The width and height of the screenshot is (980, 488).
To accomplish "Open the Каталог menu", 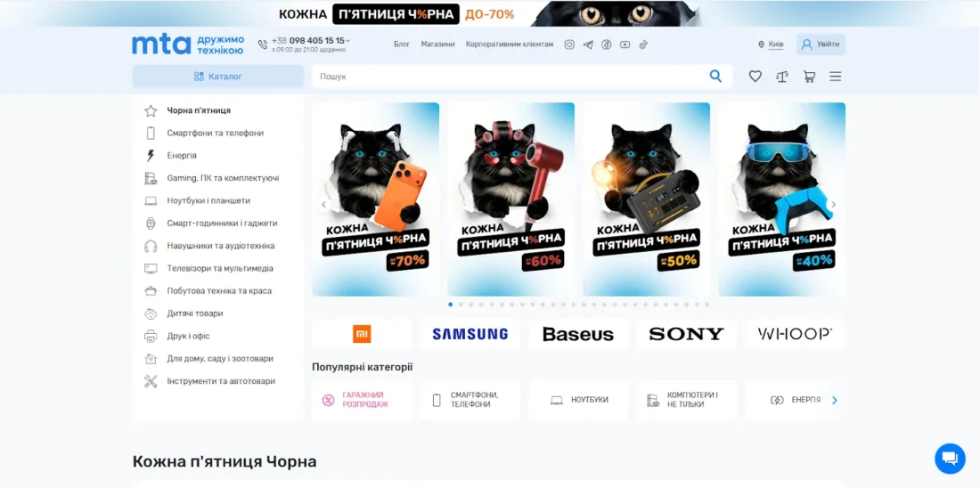I will pos(217,77).
